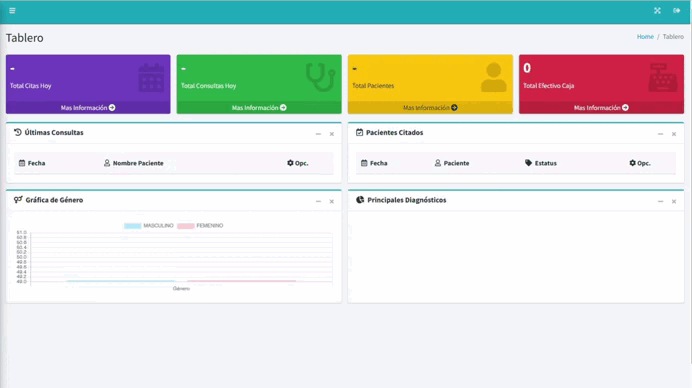The width and height of the screenshot is (692, 388).
Task: Toggle fullscreen with the expand icon
Action: click(657, 11)
